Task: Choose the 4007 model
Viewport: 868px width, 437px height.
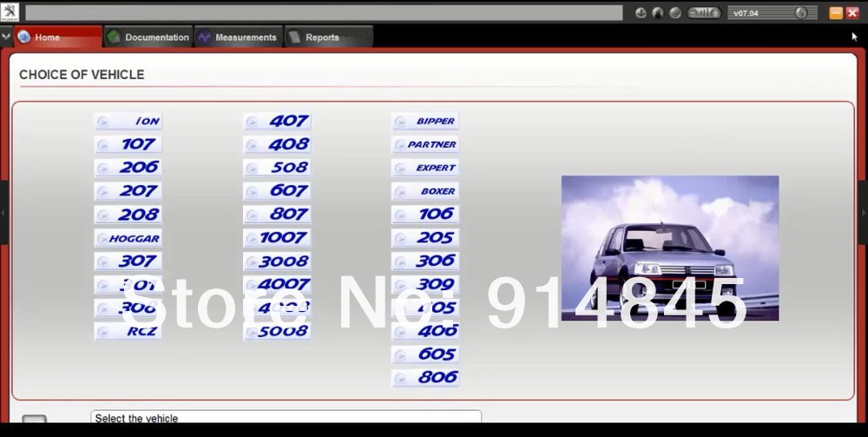Action: (277, 285)
